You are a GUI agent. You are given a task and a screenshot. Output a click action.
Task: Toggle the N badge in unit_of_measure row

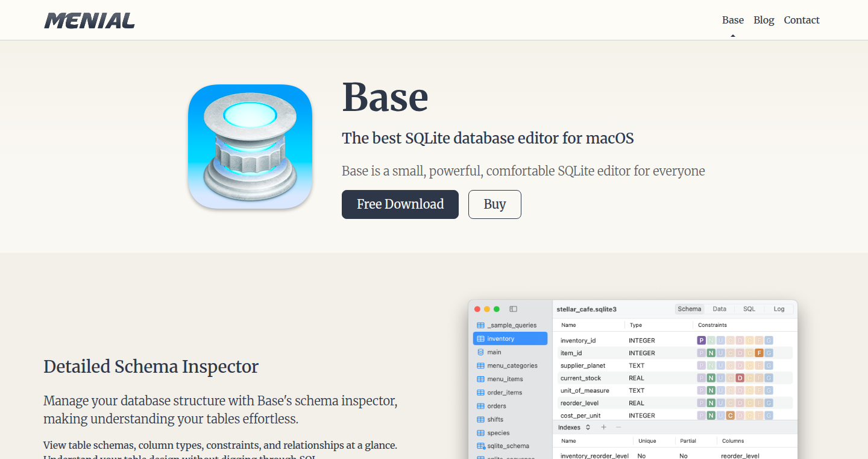pyautogui.click(x=711, y=390)
